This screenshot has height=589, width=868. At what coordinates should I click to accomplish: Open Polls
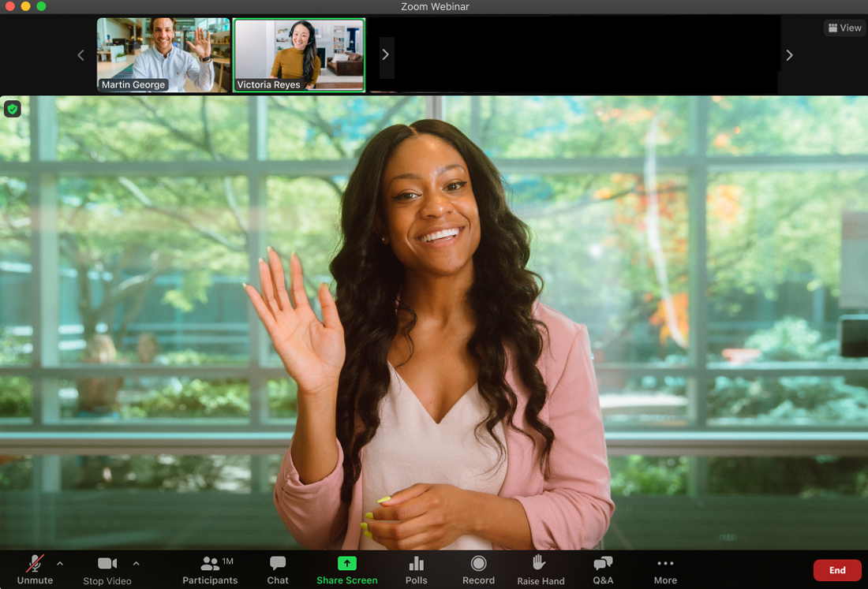coord(417,570)
